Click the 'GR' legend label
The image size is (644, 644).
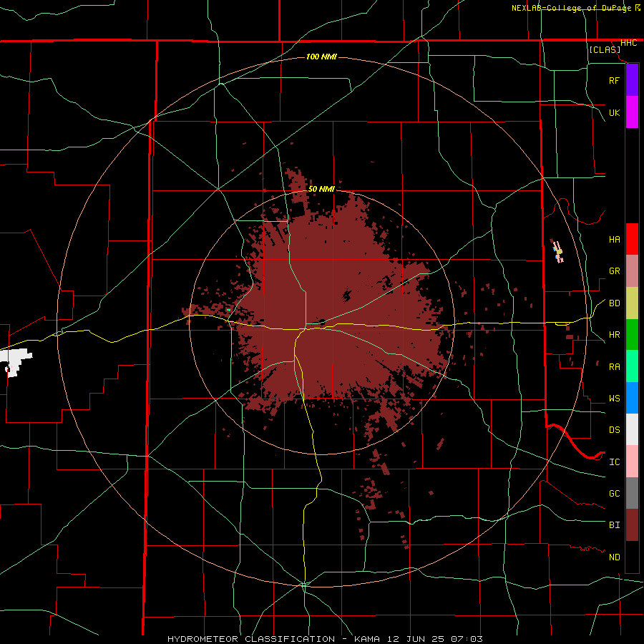point(614,271)
